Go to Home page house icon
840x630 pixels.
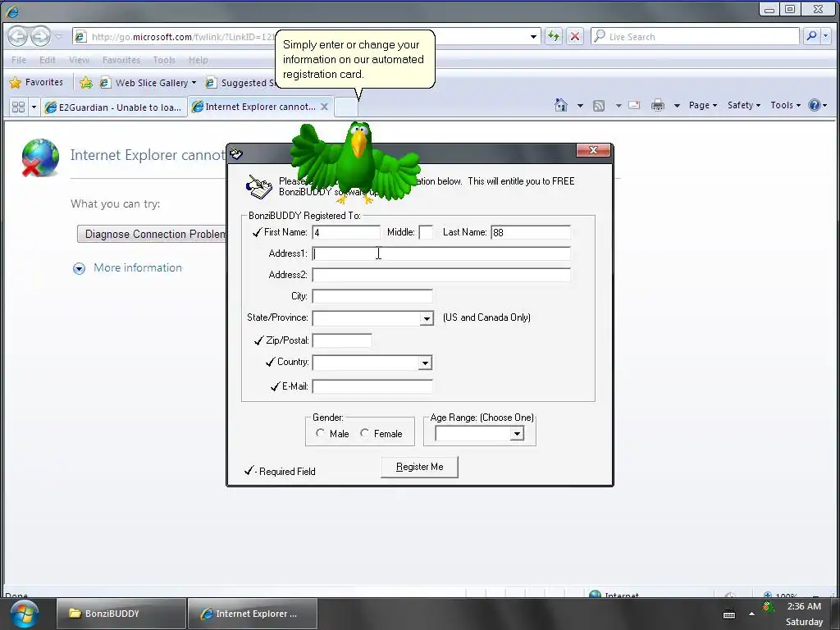pyautogui.click(x=561, y=106)
